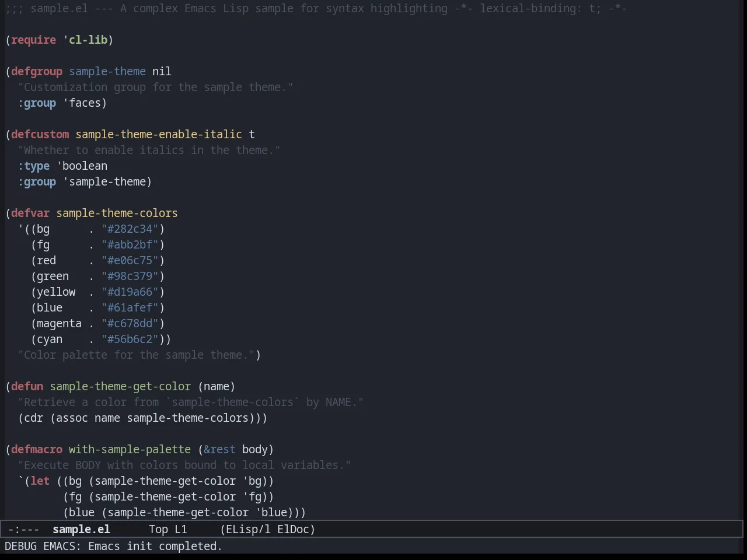Click quoted 'blue symbol on last code line
Viewport: 747px width, 560px height.
(271, 512)
